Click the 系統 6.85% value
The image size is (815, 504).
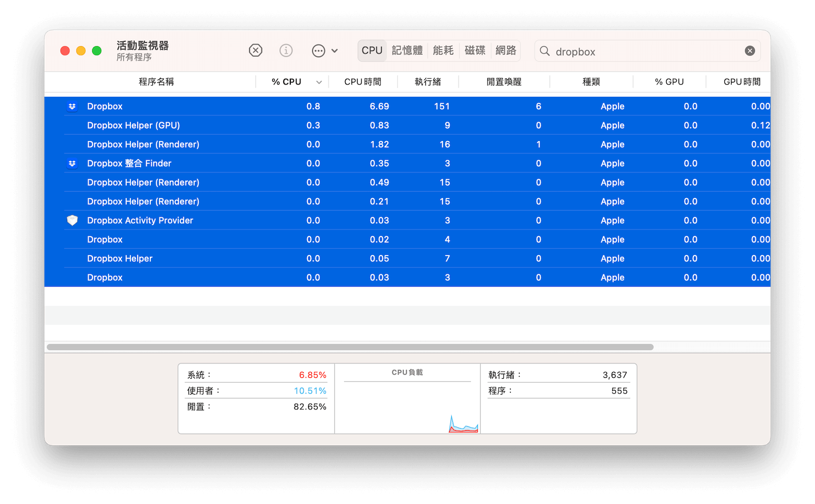312,375
